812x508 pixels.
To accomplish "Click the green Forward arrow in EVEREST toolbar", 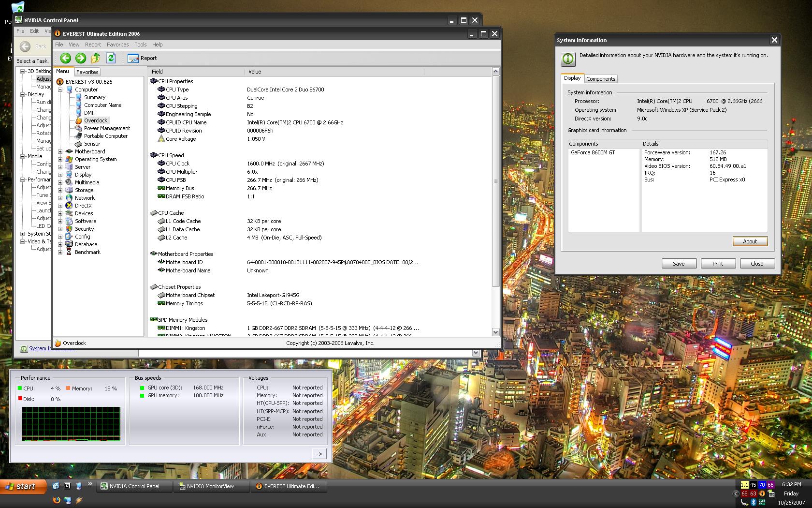I will point(81,58).
